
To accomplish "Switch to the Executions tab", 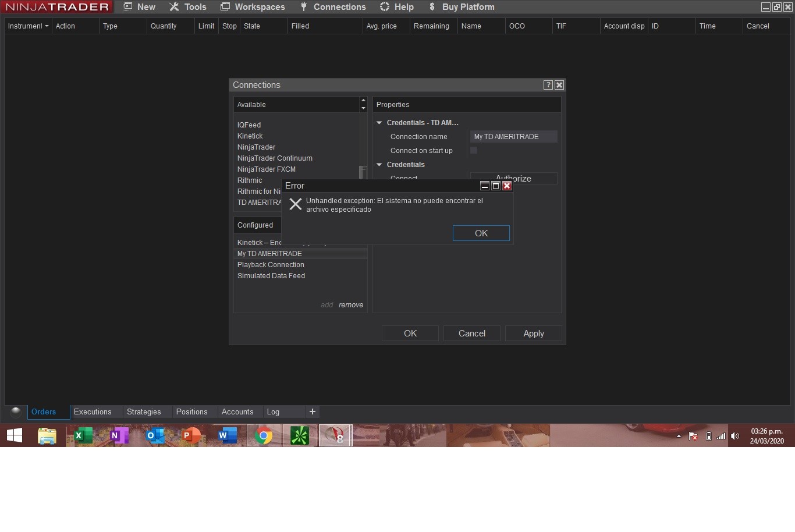I will pos(93,412).
